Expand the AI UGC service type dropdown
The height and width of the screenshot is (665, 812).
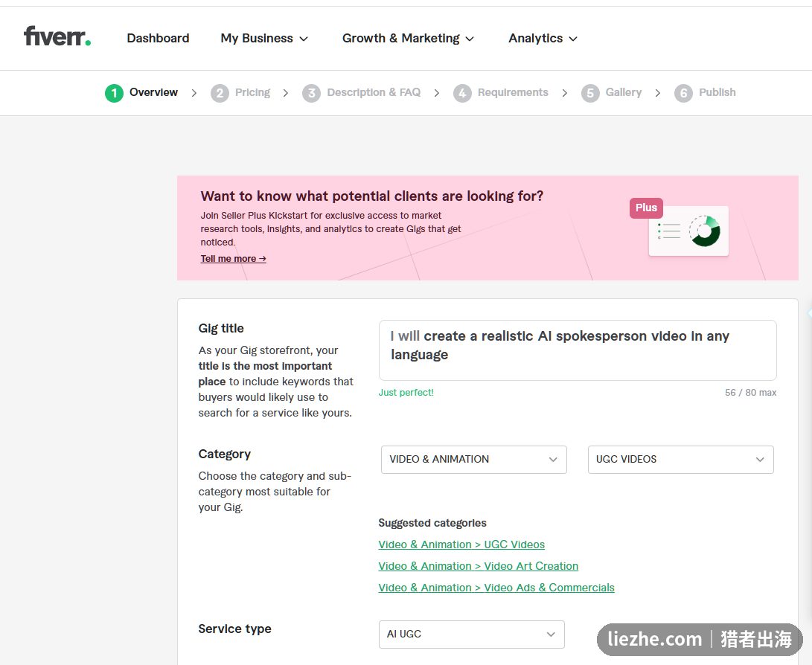[x=472, y=635]
